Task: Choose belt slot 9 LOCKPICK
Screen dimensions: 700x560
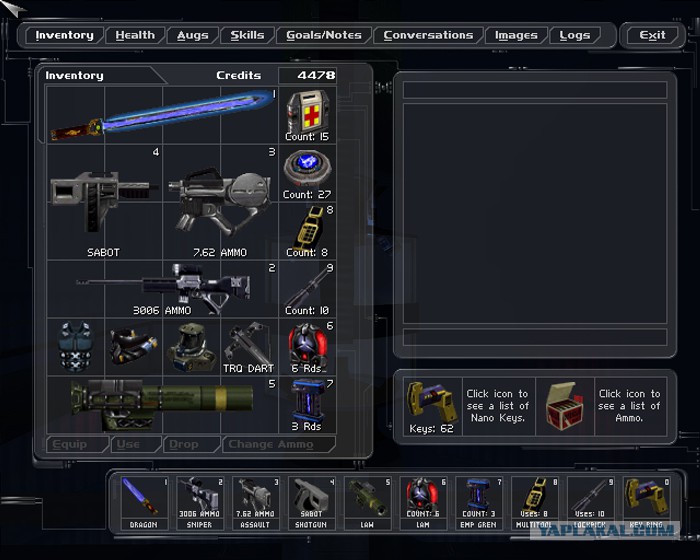Action: click(591, 503)
